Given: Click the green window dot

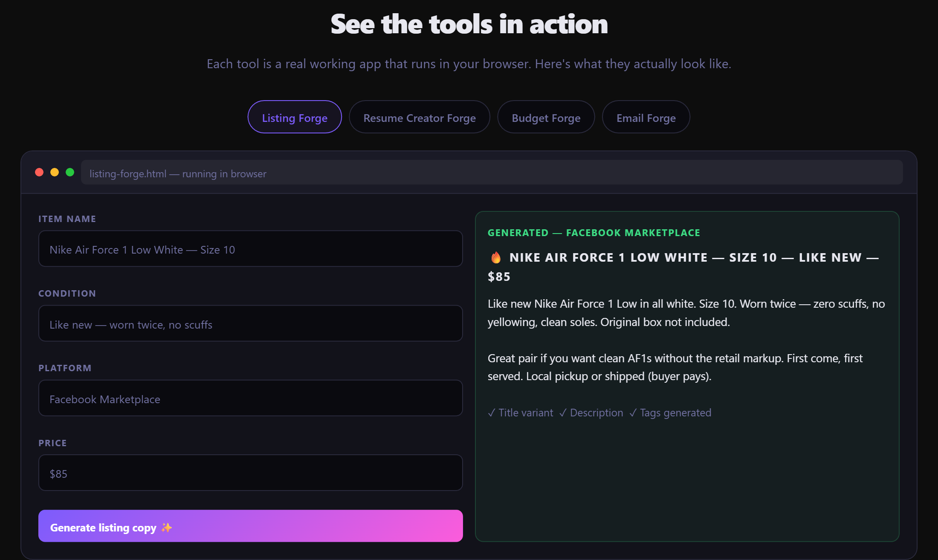Looking at the screenshot, I should 70,172.
